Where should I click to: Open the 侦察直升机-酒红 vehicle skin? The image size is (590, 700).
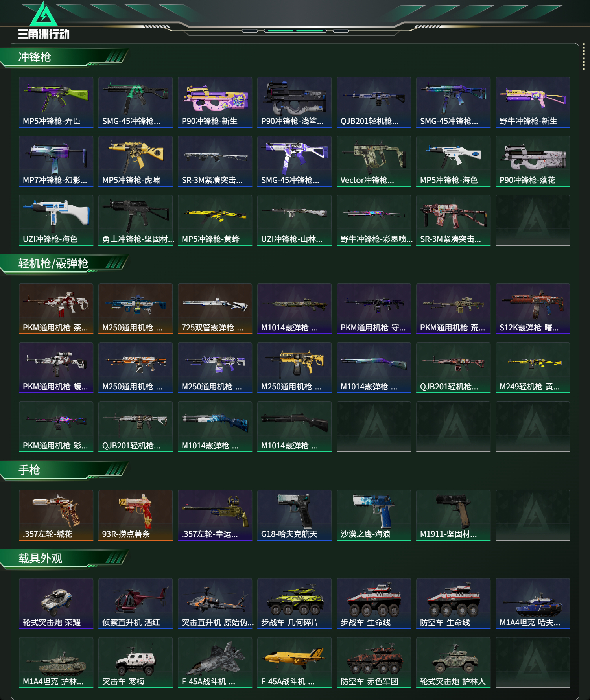[x=136, y=604]
